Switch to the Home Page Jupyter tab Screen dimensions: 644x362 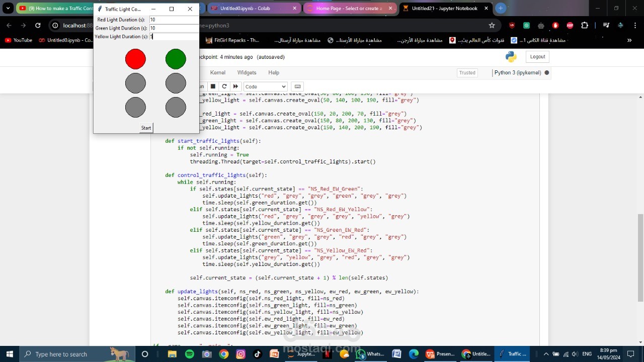click(349, 8)
